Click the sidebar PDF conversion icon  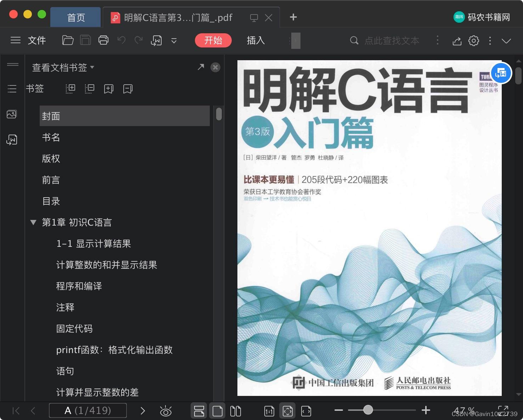coord(12,140)
